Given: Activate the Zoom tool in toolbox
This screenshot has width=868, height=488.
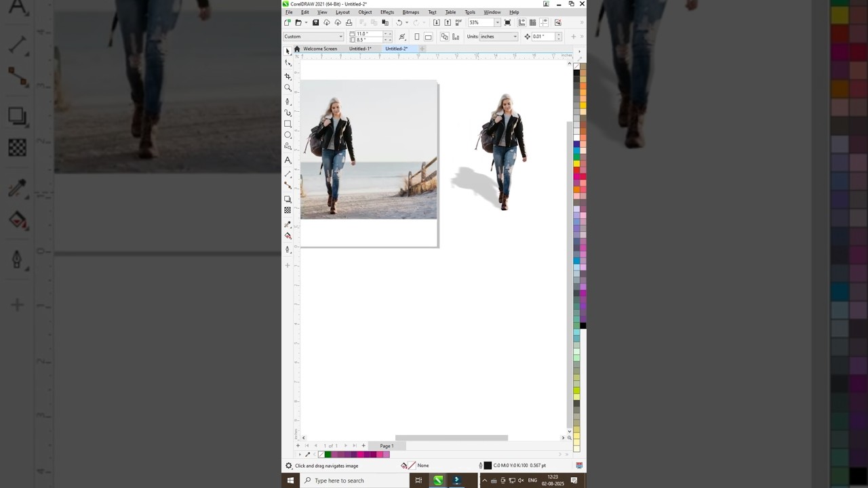Looking at the screenshot, I should (x=288, y=88).
